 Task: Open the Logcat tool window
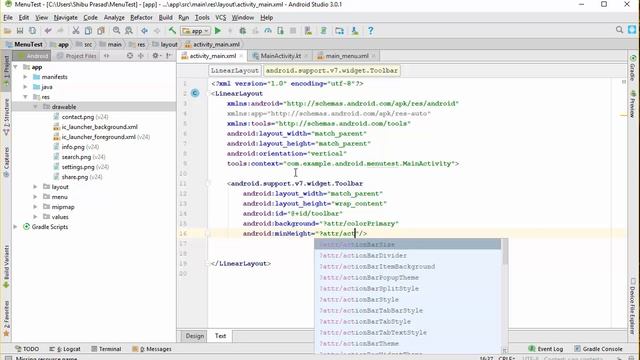pyautogui.click(x=64, y=349)
